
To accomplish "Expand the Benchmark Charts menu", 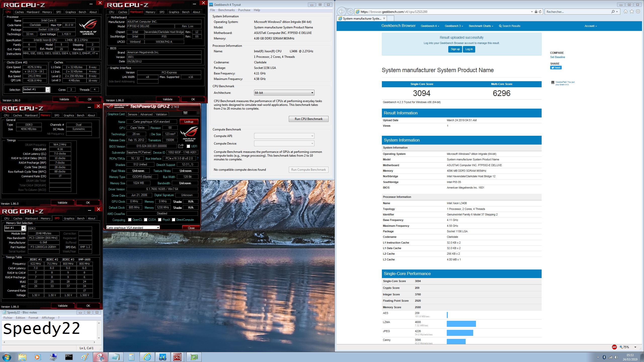I will click(x=481, y=26).
